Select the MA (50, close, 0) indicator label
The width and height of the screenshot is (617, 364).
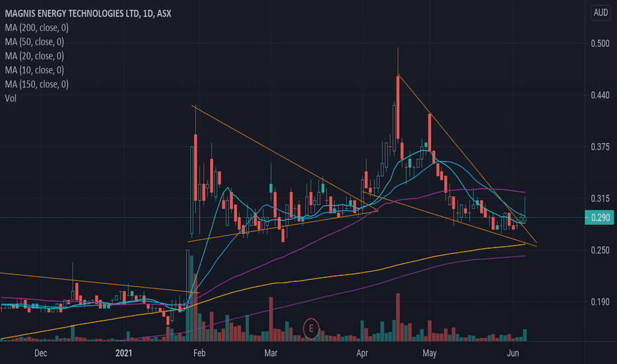point(34,42)
